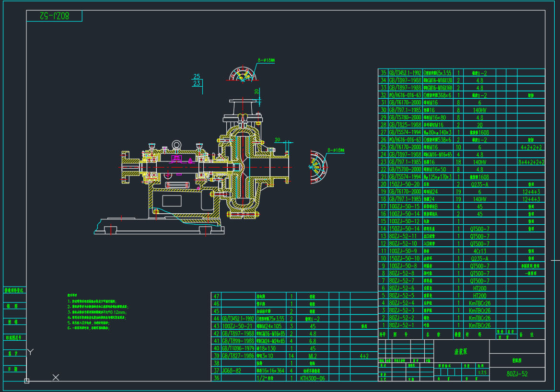This screenshot has height=392, width=560.
Task: Click the UCS Y axis label
Action: pyautogui.click(x=30, y=352)
